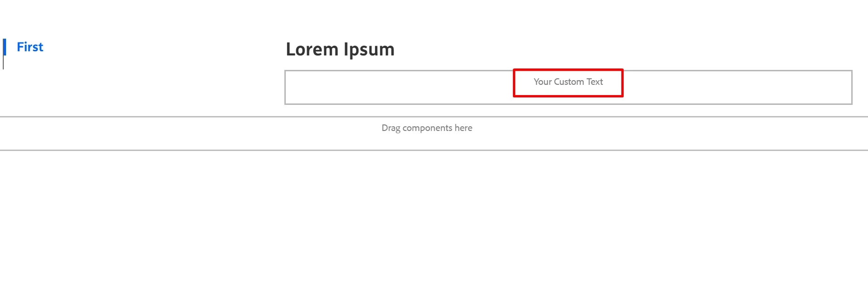Select the First tab
This screenshot has height=302, width=868.
coord(30,47)
